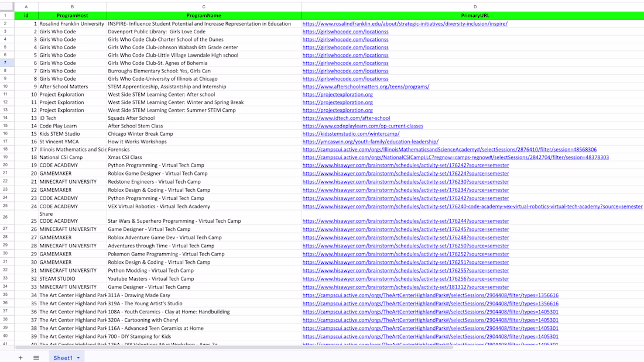Select the Squads After School cell
The width and height of the screenshot is (644, 362).
204,118
